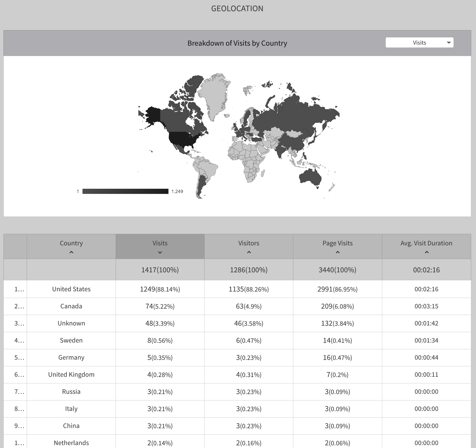
Task: Sort by Avg. Visit Duration arrow
Action: tap(427, 252)
